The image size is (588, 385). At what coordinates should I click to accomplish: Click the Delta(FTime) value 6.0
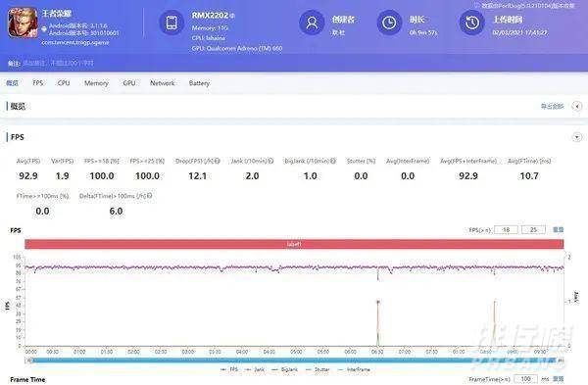[116, 211]
